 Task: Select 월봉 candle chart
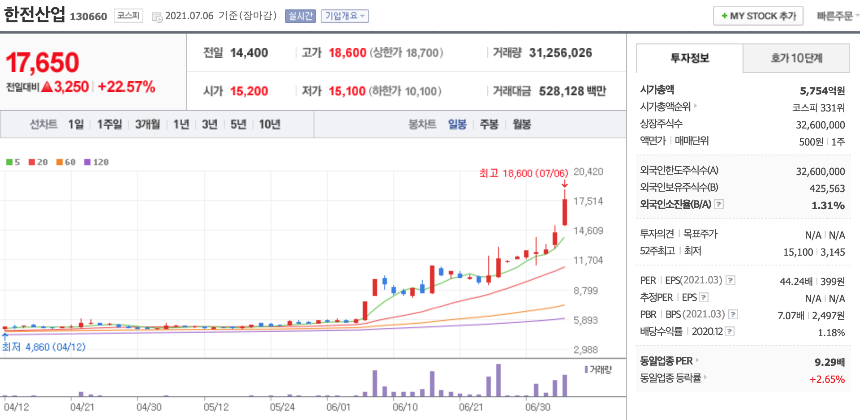[522, 124]
